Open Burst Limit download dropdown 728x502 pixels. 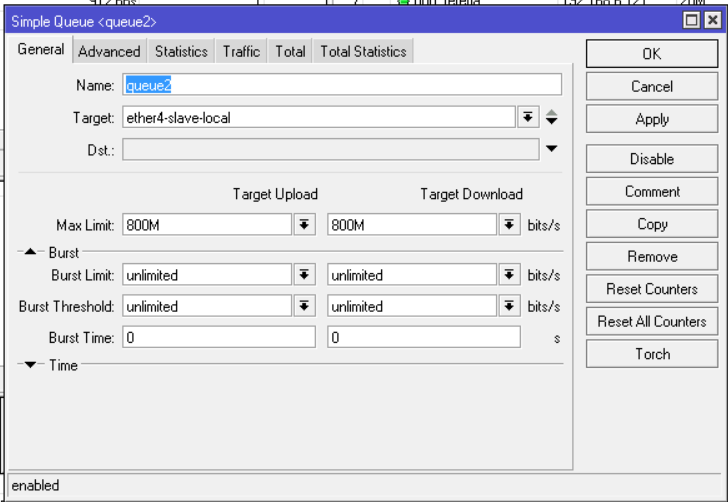coord(509,275)
